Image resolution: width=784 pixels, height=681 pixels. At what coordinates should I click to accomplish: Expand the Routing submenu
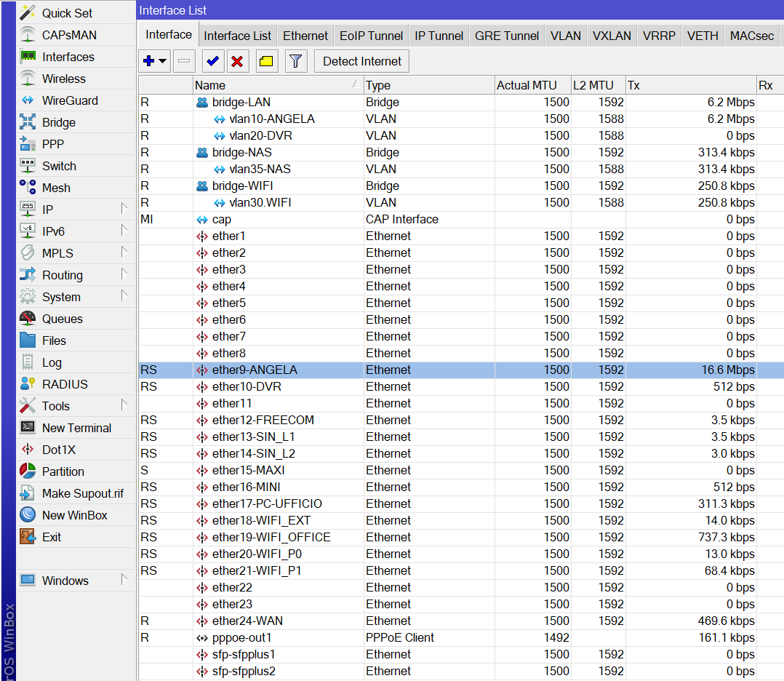(x=62, y=275)
